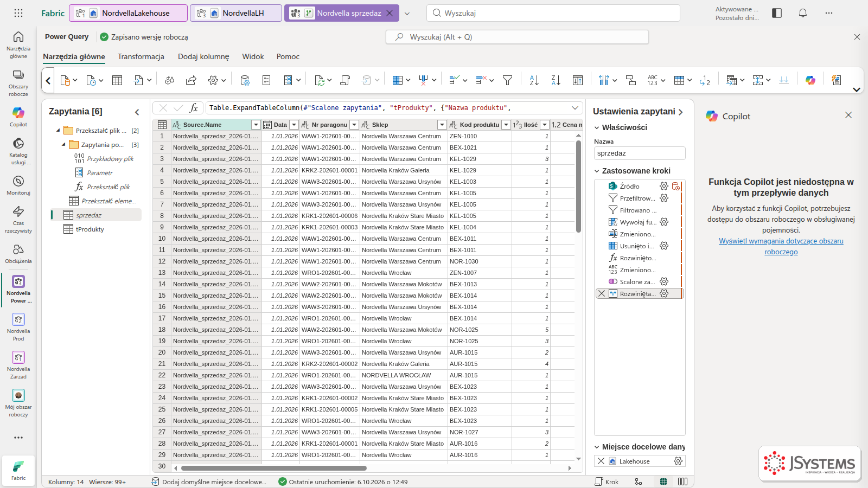Open the Dodaj kolumnę ribbon tab
The height and width of the screenshot is (488, 868).
pos(203,56)
